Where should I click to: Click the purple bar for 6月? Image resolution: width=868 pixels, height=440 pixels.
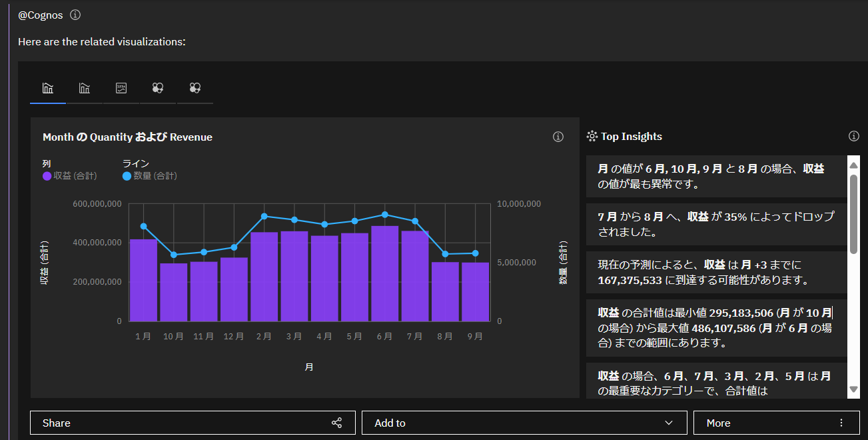click(384, 273)
